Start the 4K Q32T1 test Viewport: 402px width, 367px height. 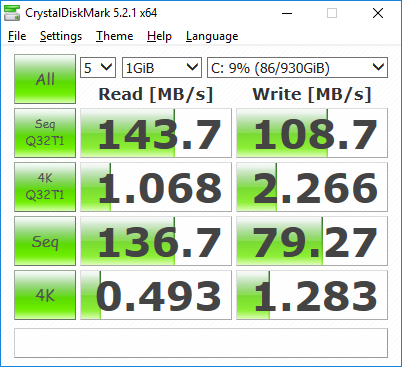(x=45, y=187)
